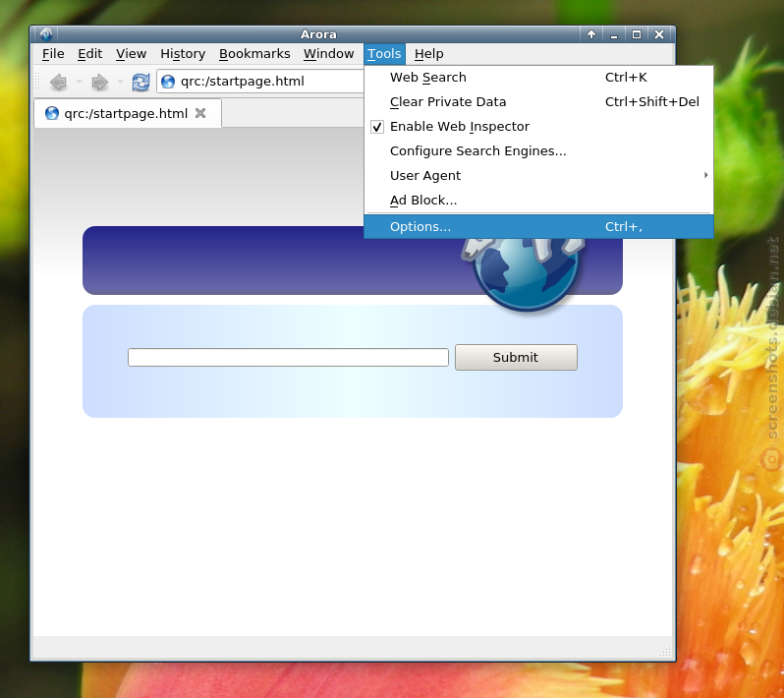Click the address bar URL field
Image resolution: width=784 pixels, height=698 pixels.
tap(260, 81)
